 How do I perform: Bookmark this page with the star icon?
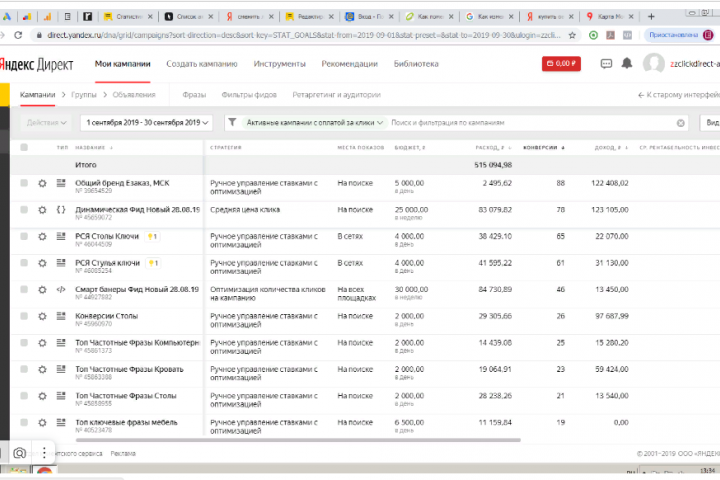[572, 35]
